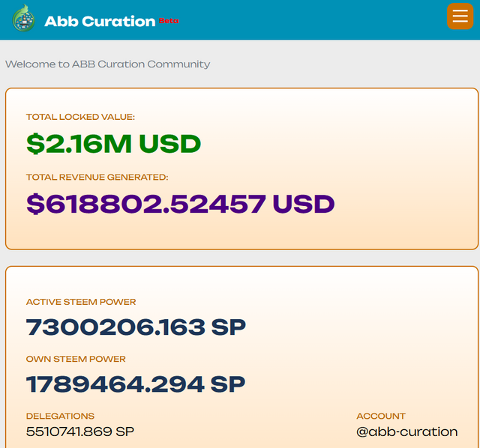Screen dimensions: 480x448
Task: Click the 7300206.163 SP value
Action: 136,327
